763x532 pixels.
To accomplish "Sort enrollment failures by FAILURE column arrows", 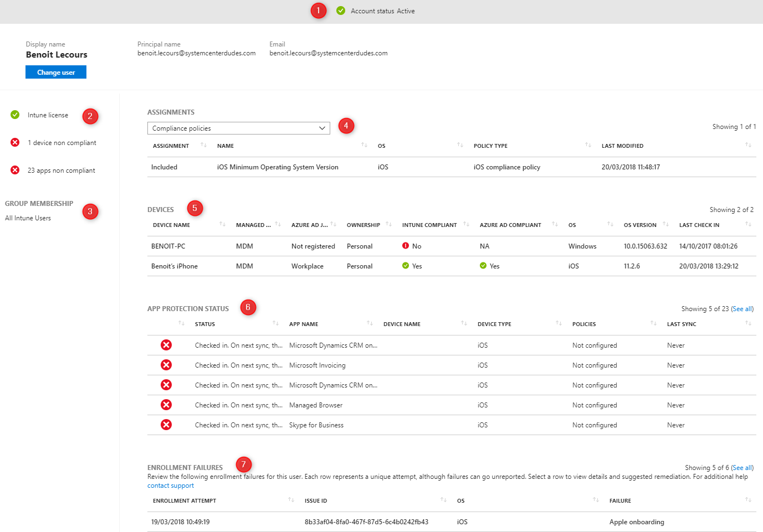I will pos(748,500).
